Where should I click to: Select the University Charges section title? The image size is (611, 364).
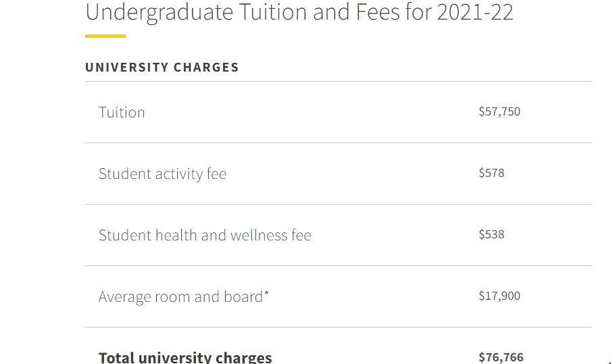[x=162, y=68]
